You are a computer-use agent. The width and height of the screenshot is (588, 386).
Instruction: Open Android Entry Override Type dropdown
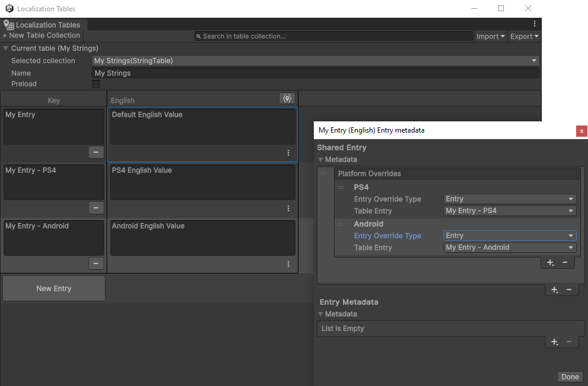coord(510,236)
